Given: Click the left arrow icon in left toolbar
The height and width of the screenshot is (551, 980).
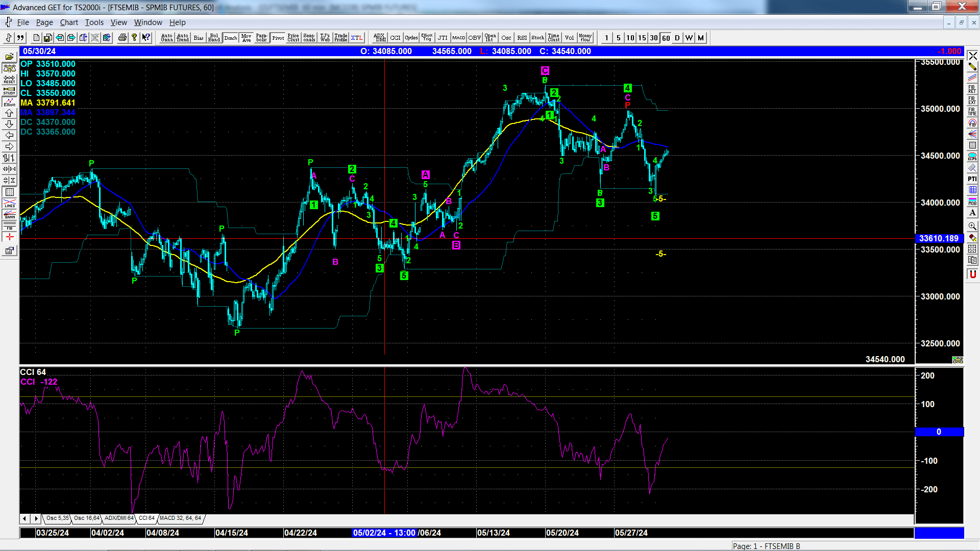Looking at the screenshot, I should pos(9,135).
